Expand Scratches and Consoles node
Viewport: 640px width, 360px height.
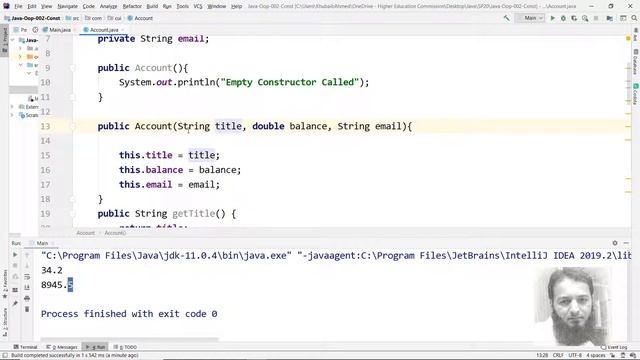coord(13,115)
